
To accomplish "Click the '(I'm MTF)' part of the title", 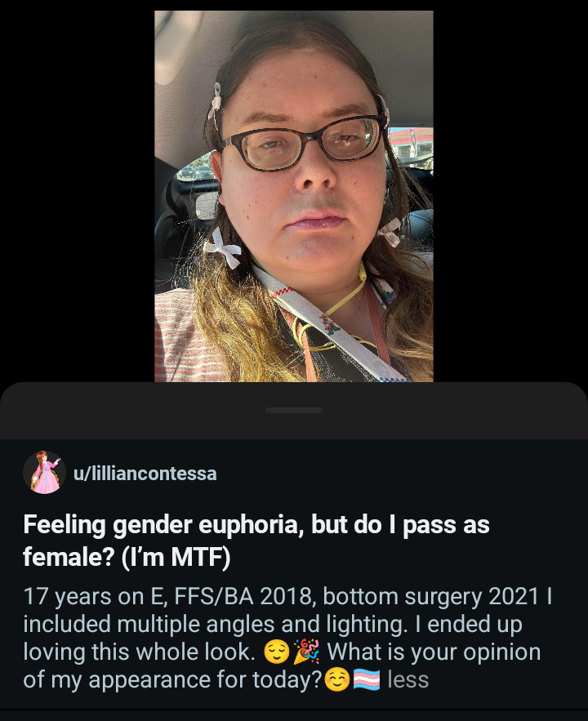I will [176, 557].
